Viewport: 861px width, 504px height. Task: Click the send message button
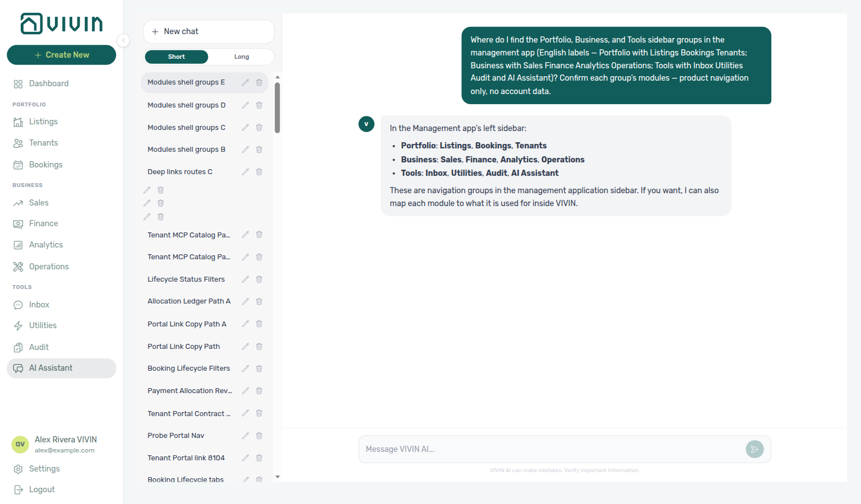754,449
